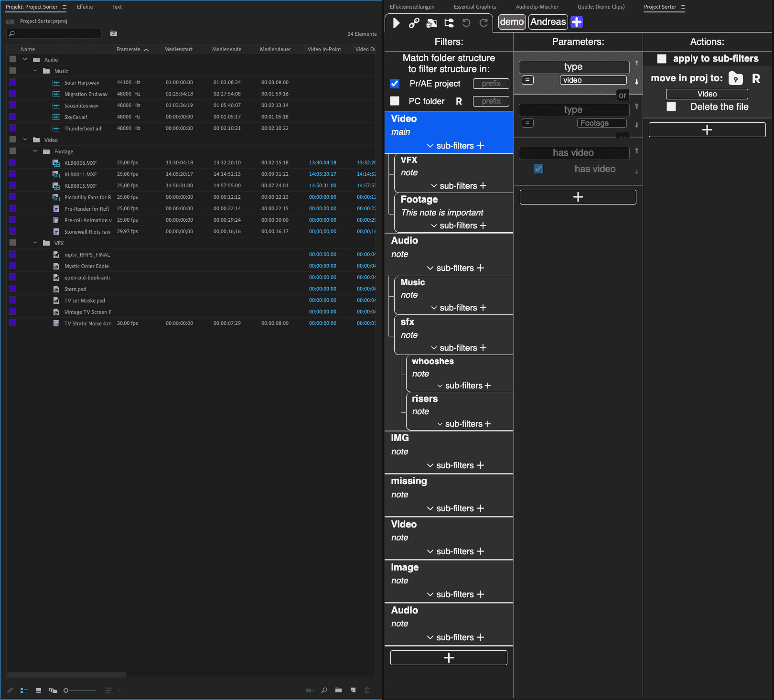The image size is (774, 700).
Task: Open the New Bin icon in the project panel
Action: (338, 690)
